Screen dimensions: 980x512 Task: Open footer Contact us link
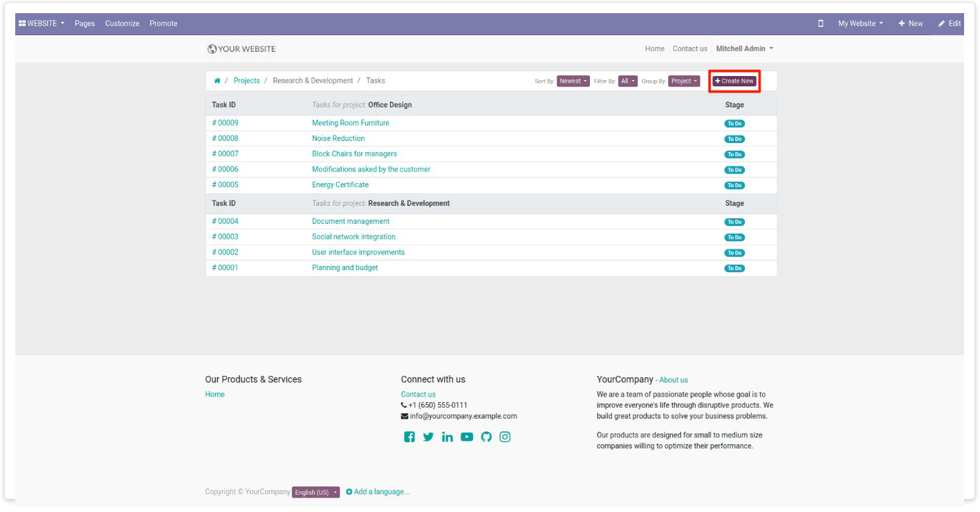click(418, 395)
